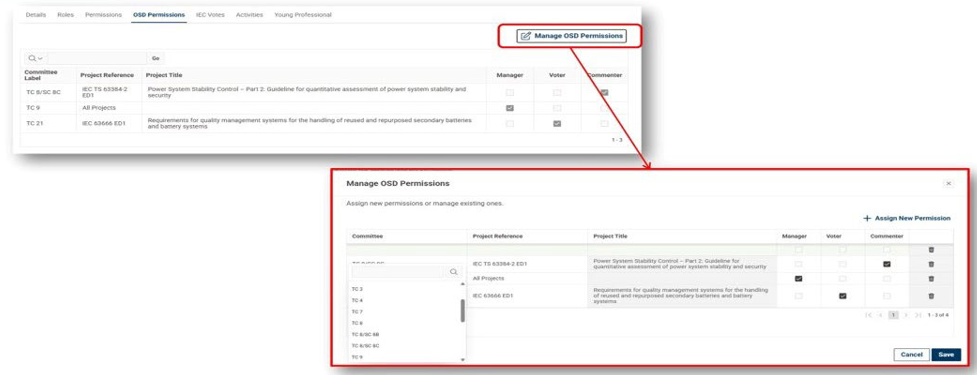Switch to the Roles tab
The height and width of the screenshot is (375, 977).
(65, 14)
